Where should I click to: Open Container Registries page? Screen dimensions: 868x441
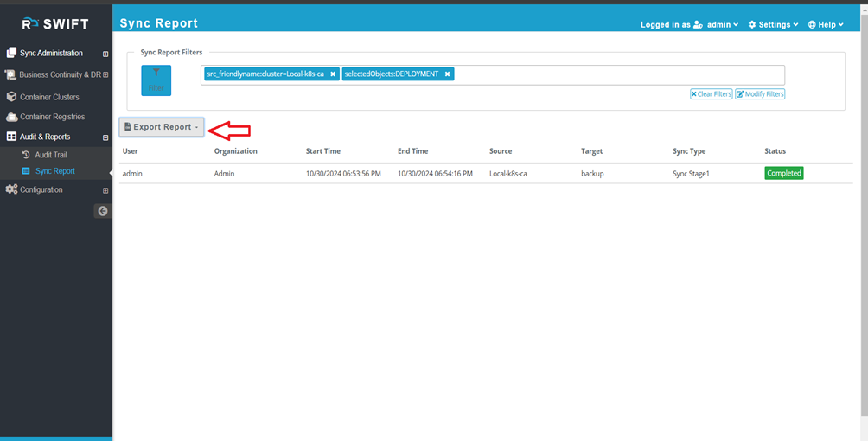point(52,117)
